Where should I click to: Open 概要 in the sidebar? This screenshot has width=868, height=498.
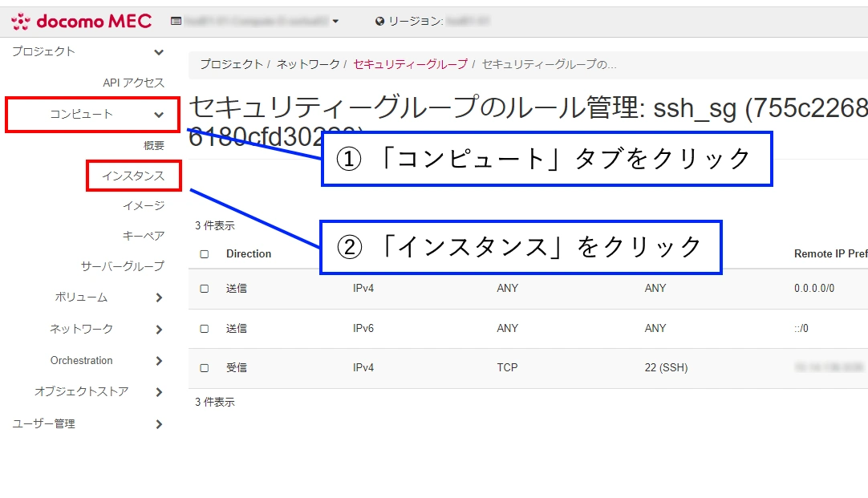tap(154, 145)
